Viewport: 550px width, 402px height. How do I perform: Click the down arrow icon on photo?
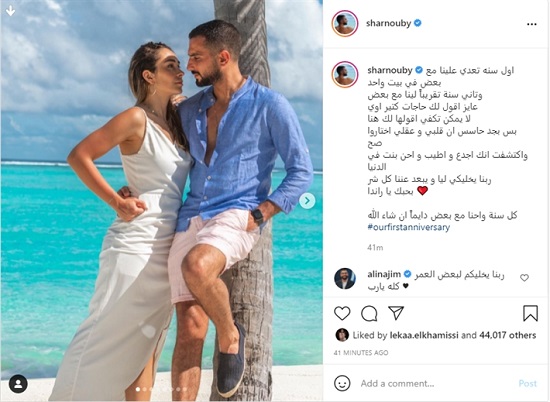click(11, 11)
